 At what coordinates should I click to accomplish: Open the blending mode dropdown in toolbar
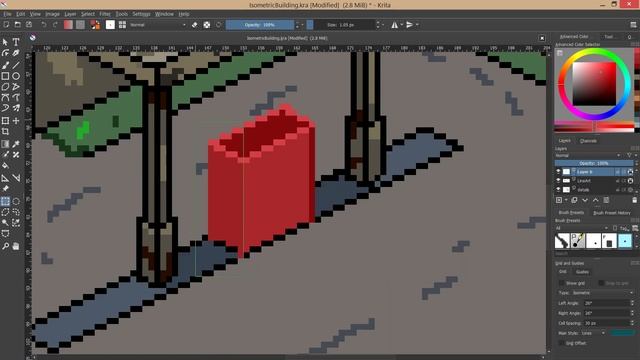(x=158, y=25)
